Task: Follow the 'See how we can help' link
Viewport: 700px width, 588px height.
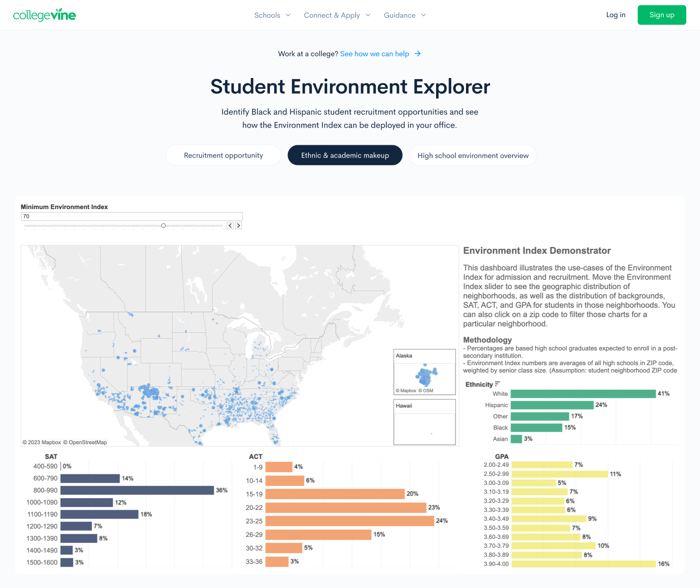Action: [x=375, y=54]
